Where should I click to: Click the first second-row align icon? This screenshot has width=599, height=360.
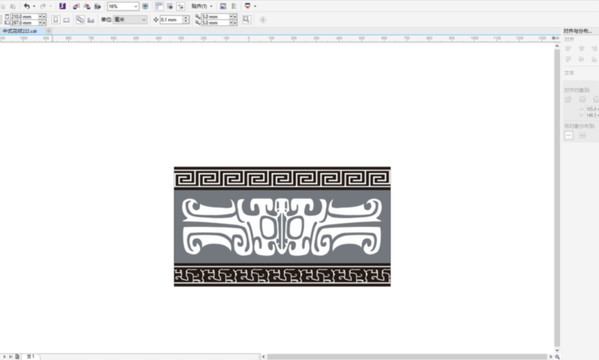(568, 59)
